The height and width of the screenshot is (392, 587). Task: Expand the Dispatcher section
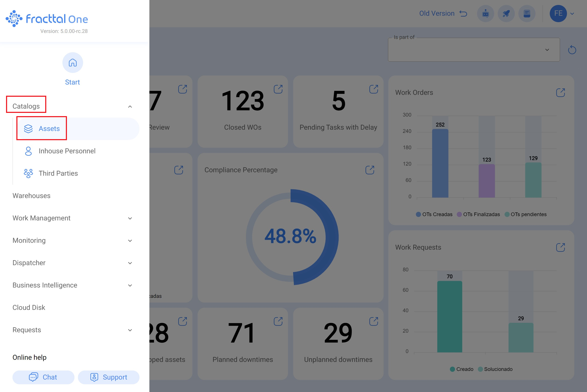[73, 263]
